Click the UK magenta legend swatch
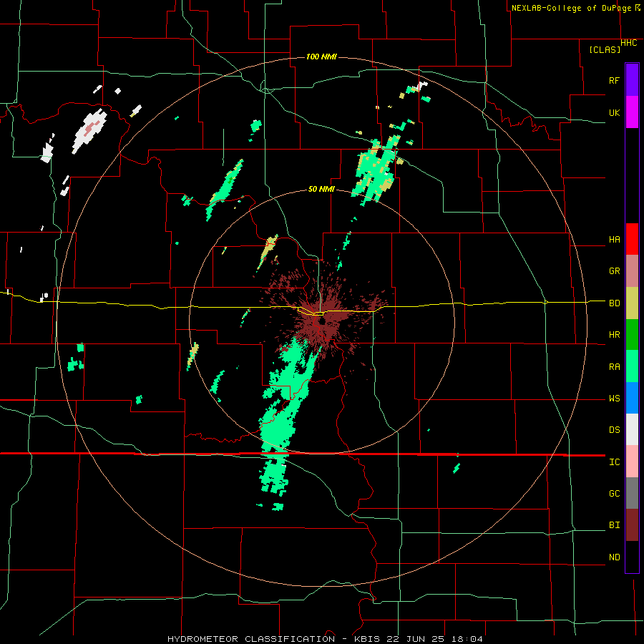Screen dimensions: 644x644 tap(632, 112)
